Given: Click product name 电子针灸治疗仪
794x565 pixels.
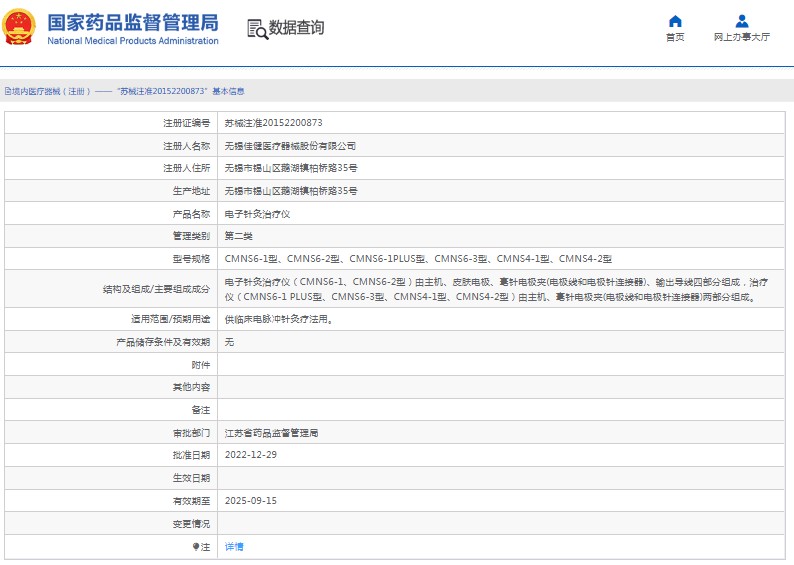Looking at the screenshot, I should (x=257, y=214).
